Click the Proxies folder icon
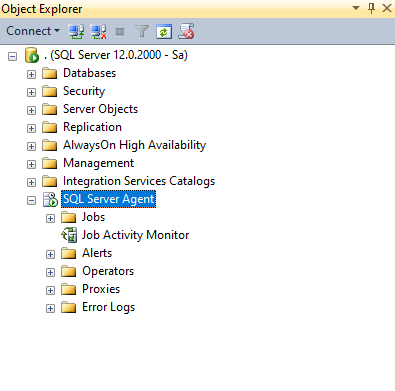 [69, 289]
